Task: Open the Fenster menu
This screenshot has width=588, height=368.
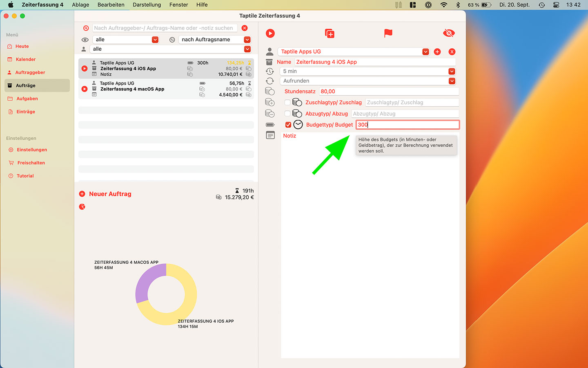Action: click(179, 5)
